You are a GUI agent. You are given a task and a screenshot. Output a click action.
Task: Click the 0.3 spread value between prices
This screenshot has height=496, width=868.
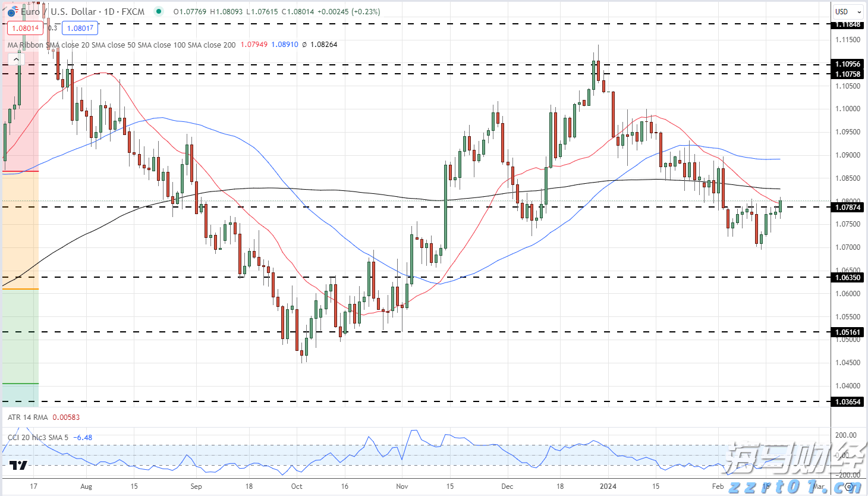tap(53, 28)
